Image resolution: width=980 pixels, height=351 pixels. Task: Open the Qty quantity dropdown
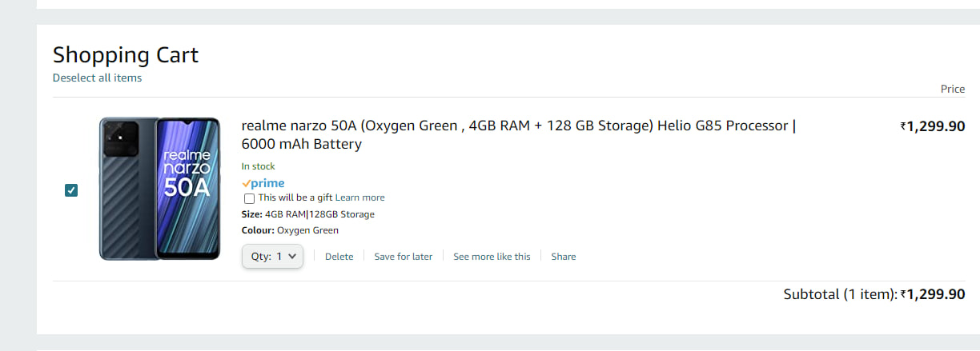click(272, 257)
